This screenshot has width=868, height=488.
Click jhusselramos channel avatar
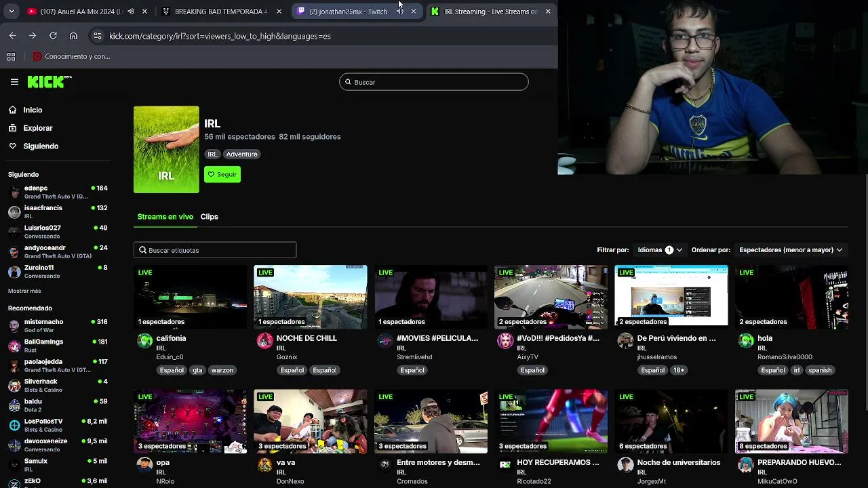click(625, 341)
